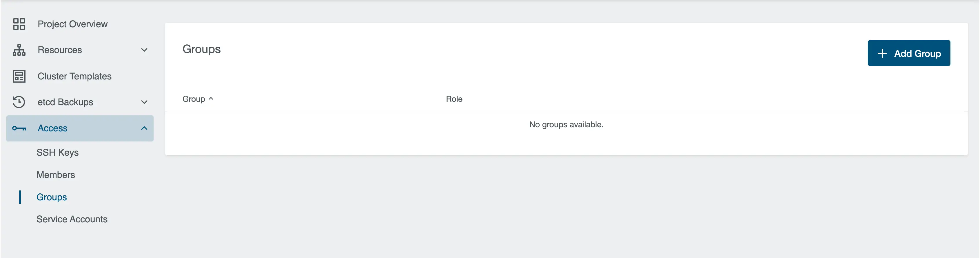Click the Add Group button
980x258 pixels.
tap(909, 53)
